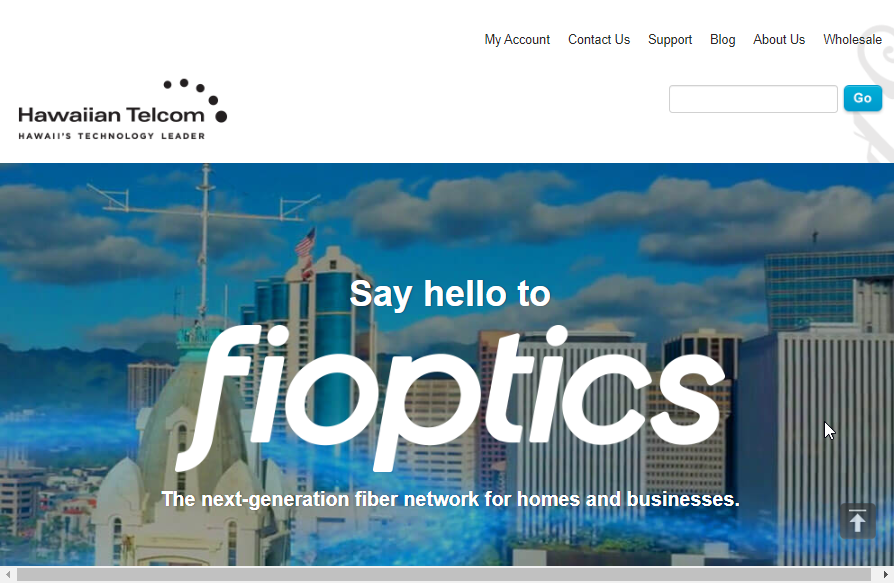Click the next-generation fiber network tagline

point(450,499)
